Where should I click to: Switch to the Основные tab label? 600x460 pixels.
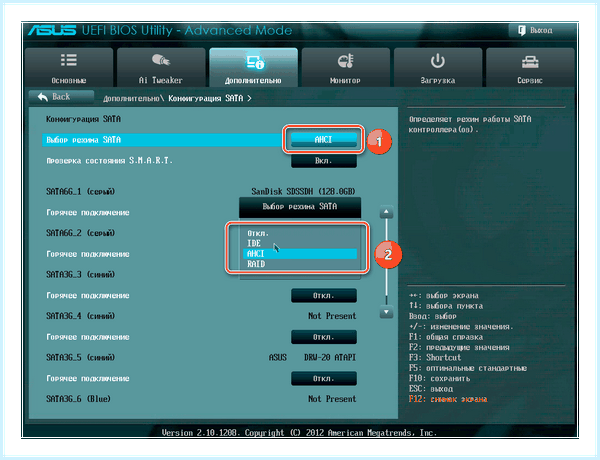click(69, 80)
